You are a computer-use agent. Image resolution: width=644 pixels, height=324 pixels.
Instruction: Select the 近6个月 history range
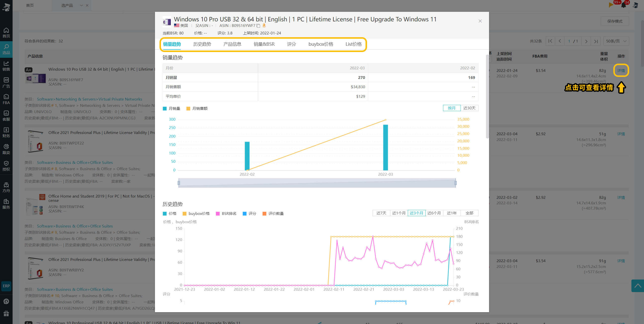(434, 213)
